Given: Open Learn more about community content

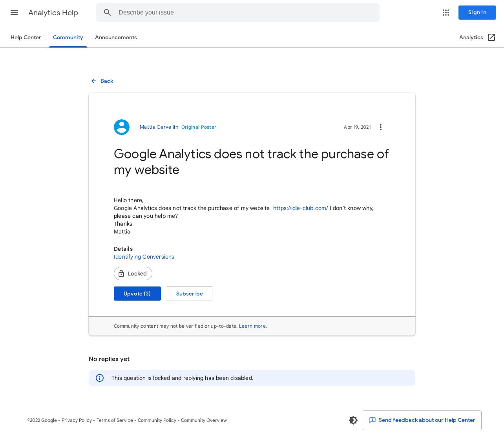Looking at the screenshot, I should (x=253, y=326).
